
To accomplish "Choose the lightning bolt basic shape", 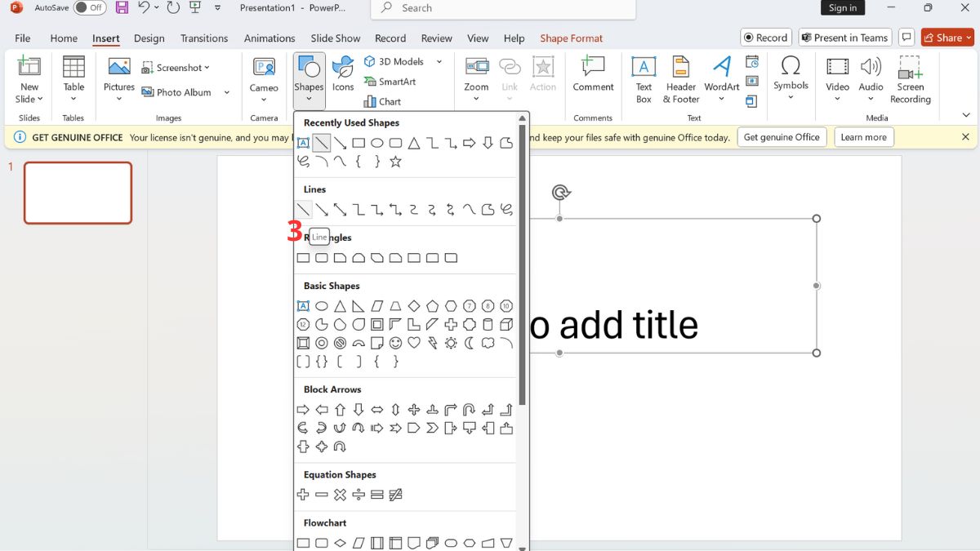I will (432, 343).
